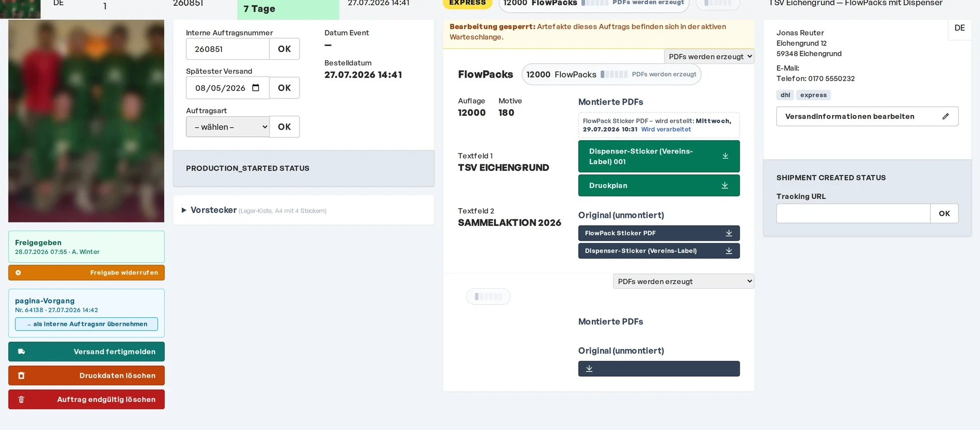Click trash icon on Auftrag endgültig löschen
Viewport: 980px width, 430px height.
(x=21, y=399)
